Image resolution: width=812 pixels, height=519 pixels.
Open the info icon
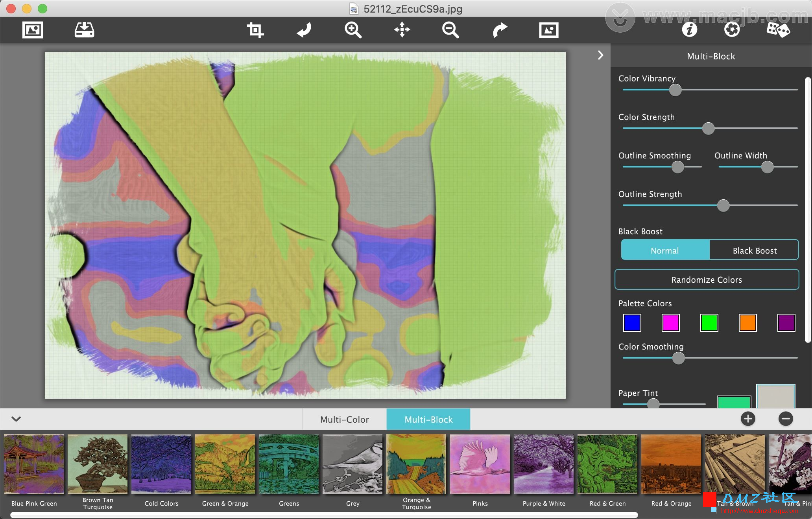[x=690, y=29]
